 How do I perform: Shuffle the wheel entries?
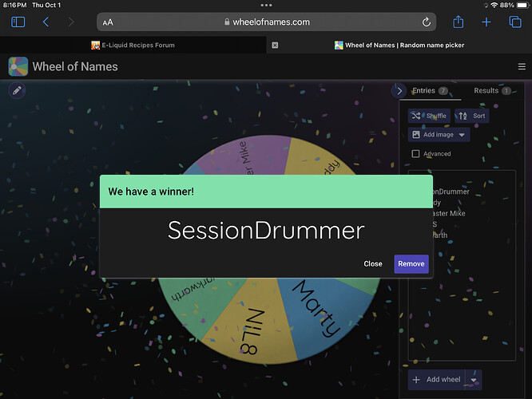pyautogui.click(x=429, y=116)
